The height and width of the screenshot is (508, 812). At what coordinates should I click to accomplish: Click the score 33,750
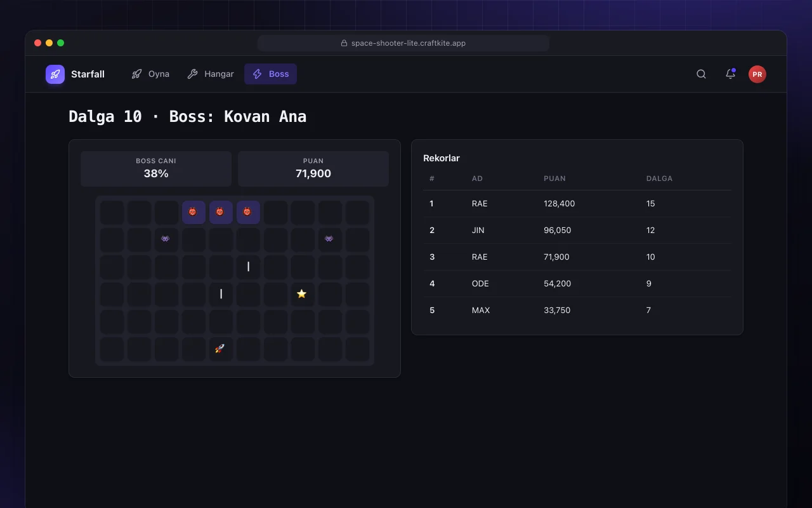pyautogui.click(x=558, y=311)
